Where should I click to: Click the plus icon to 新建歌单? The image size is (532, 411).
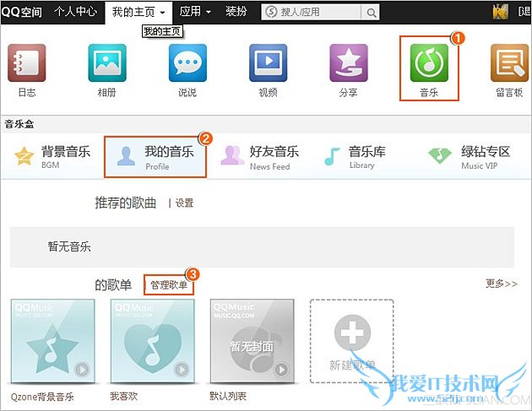[352, 333]
